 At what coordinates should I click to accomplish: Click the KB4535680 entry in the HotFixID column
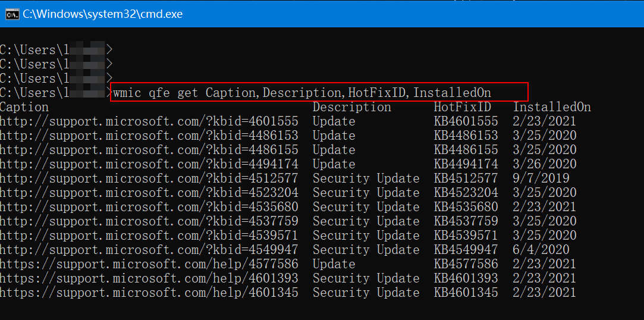[x=466, y=207]
